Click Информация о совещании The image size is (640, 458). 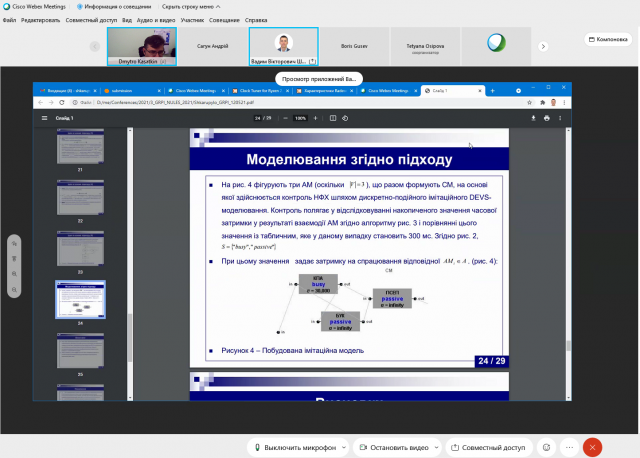coord(114,7)
